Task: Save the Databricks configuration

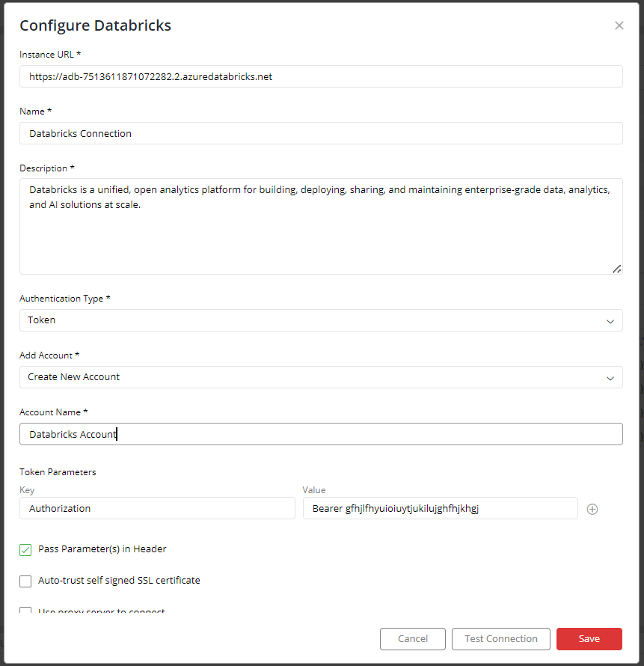Action: point(589,639)
